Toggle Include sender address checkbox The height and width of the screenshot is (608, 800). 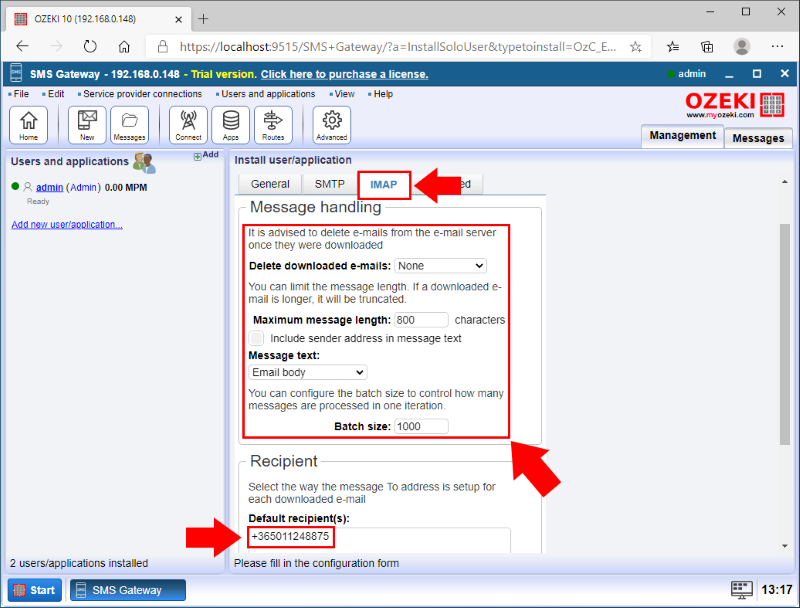(x=257, y=338)
